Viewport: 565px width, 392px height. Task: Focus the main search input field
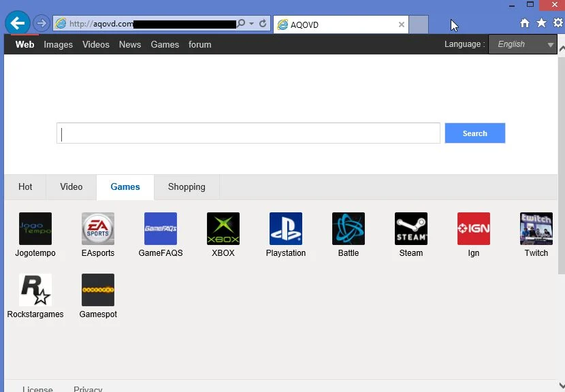(x=248, y=133)
